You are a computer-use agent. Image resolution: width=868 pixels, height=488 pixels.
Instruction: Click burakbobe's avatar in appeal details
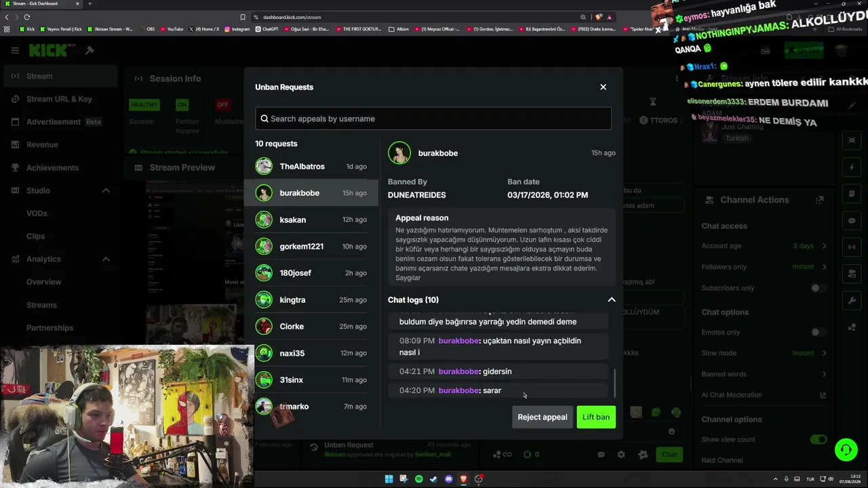tap(399, 153)
